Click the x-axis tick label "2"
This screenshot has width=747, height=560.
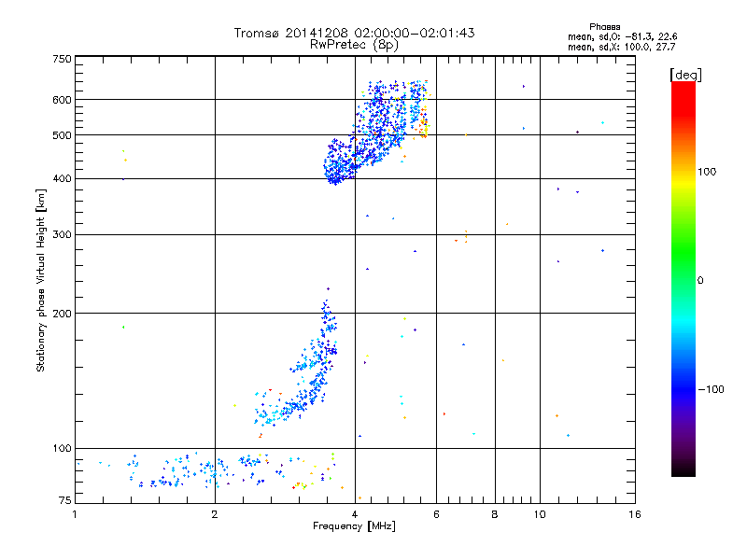[x=215, y=514]
